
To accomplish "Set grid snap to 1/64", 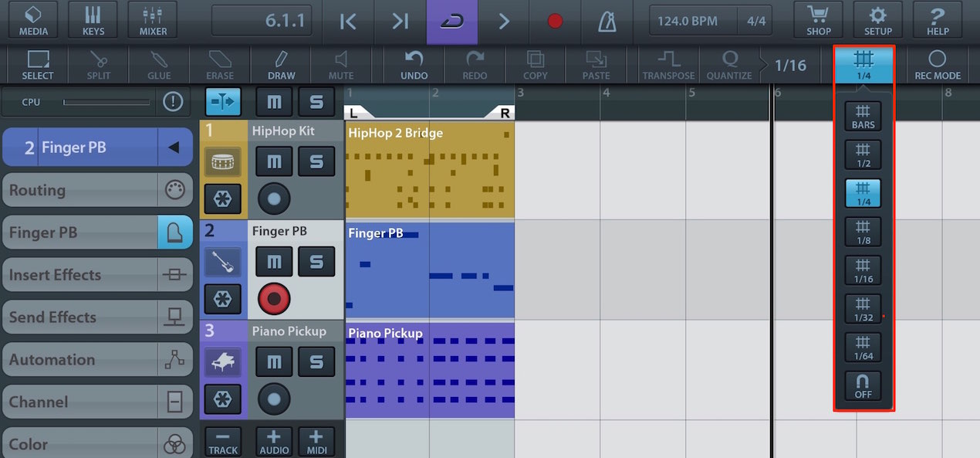I will tap(863, 348).
